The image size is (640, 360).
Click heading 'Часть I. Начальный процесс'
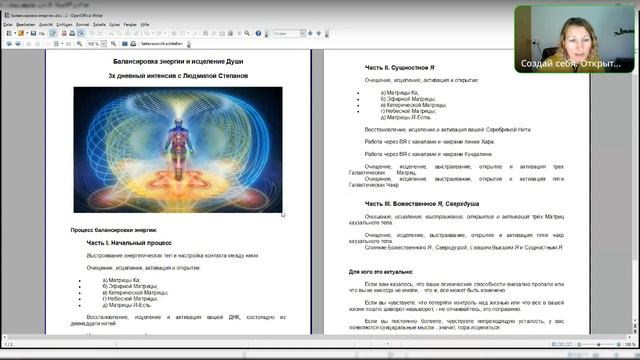point(129,243)
